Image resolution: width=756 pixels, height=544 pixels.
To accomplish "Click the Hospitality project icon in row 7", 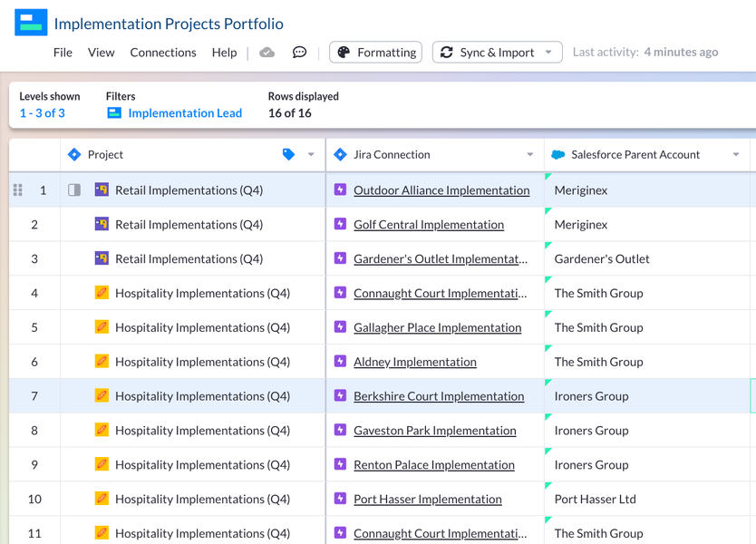I will pos(102,395).
